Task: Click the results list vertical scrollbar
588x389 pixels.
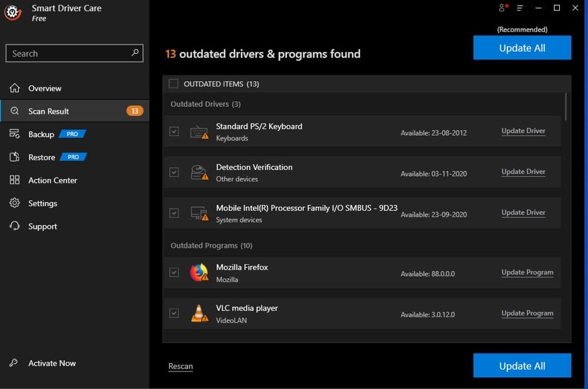Action: (566, 107)
